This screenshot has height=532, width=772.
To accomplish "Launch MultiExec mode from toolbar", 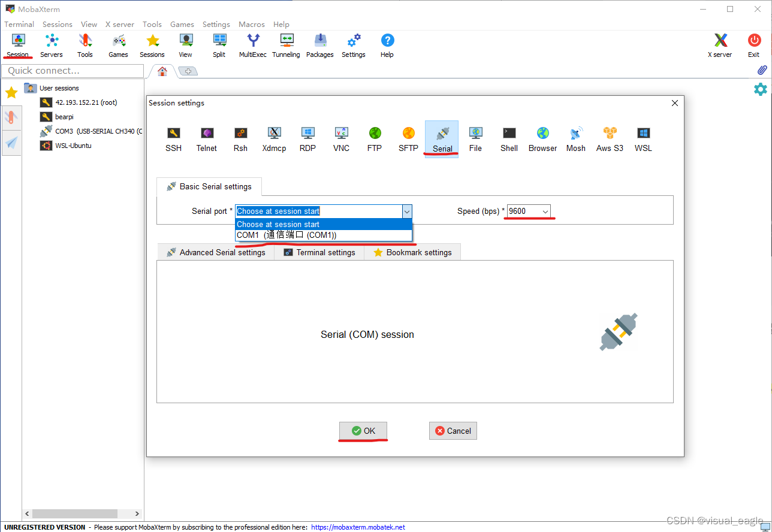I will tap(253, 46).
